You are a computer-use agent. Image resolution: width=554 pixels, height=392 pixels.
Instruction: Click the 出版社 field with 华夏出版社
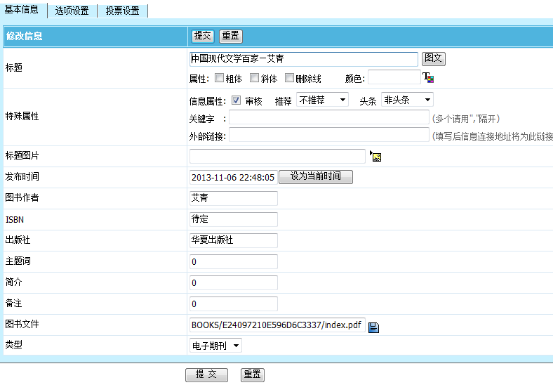(x=233, y=240)
